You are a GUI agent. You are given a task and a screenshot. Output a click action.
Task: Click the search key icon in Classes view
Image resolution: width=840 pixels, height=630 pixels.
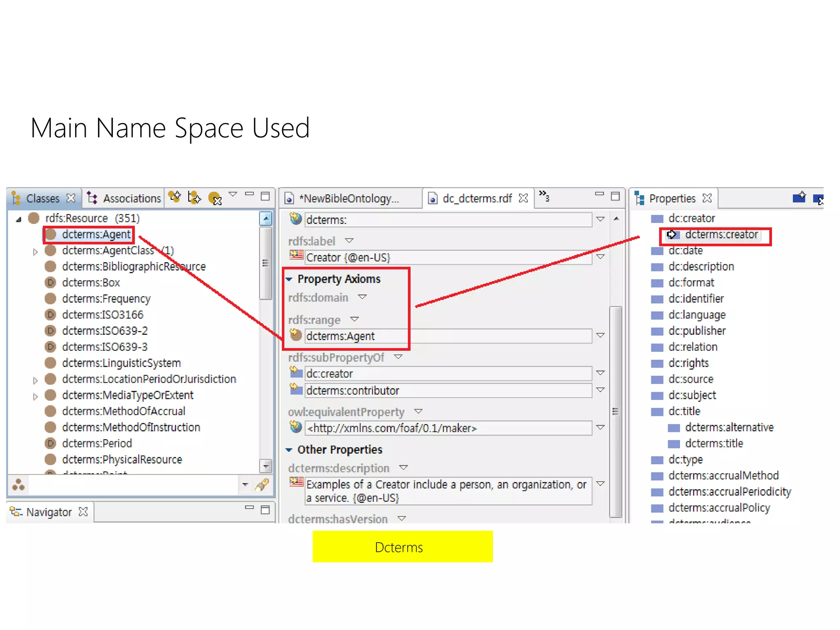(x=262, y=485)
